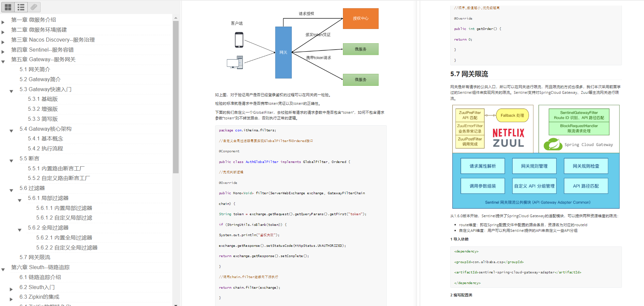Go to 5.4.1 基本概念

coord(45,139)
